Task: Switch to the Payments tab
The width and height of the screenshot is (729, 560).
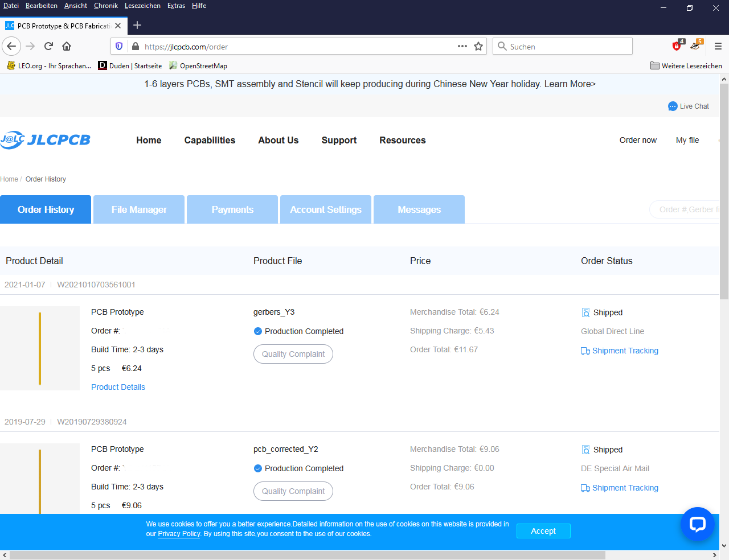Action: pyautogui.click(x=232, y=209)
